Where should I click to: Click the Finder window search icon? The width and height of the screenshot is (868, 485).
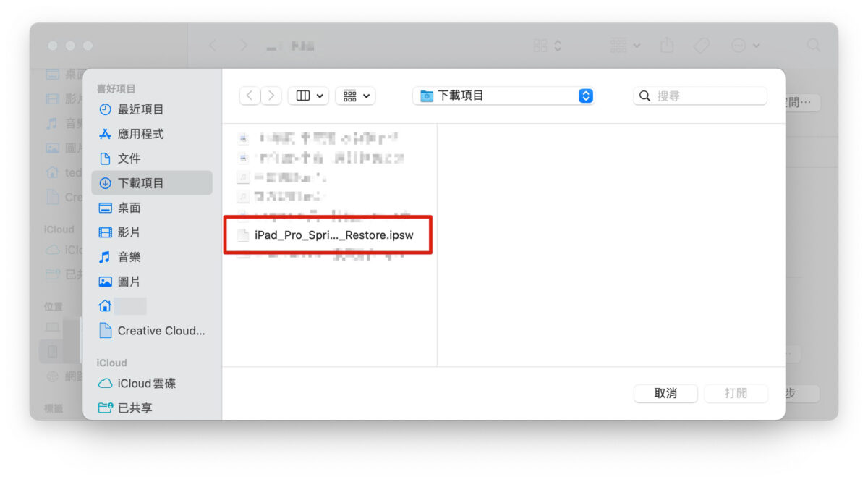[x=814, y=46]
